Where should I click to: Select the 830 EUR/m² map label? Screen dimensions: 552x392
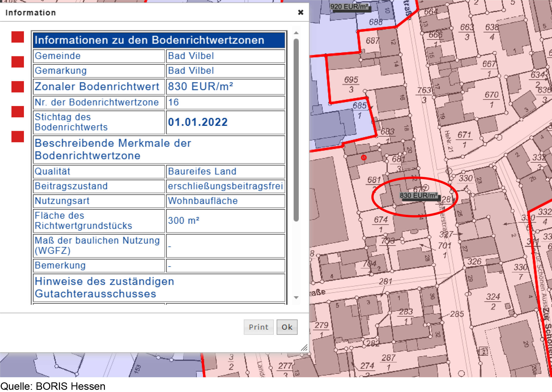[419, 196]
